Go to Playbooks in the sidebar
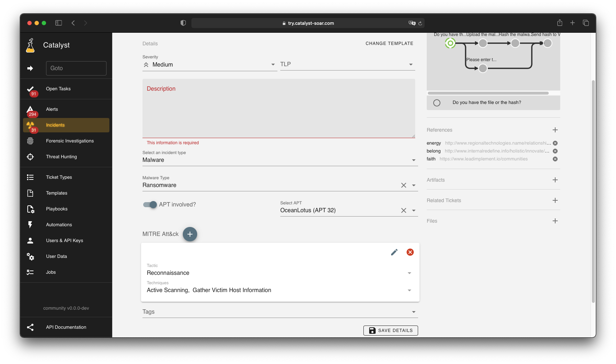 pyautogui.click(x=56, y=209)
